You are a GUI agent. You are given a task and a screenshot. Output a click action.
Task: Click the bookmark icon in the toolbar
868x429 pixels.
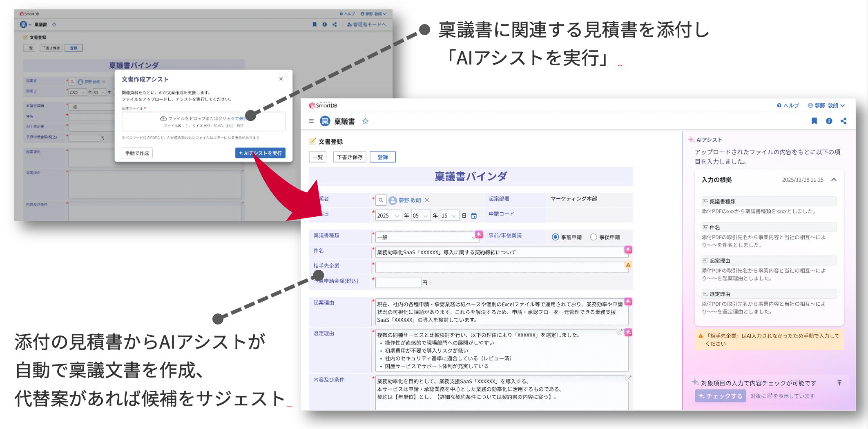(814, 121)
